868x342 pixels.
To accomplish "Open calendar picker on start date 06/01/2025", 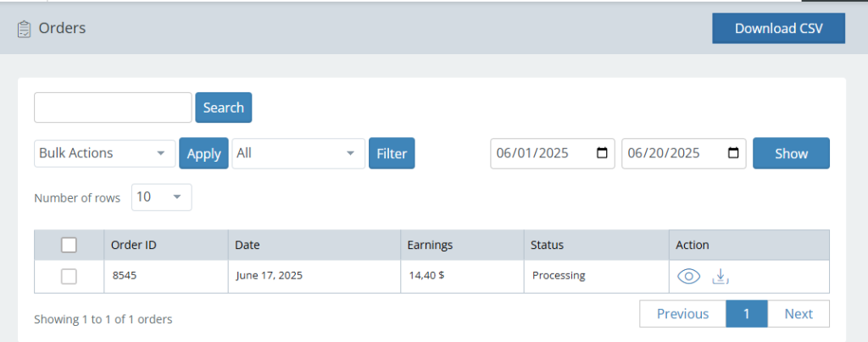I will pyautogui.click(x=602, y=154).
